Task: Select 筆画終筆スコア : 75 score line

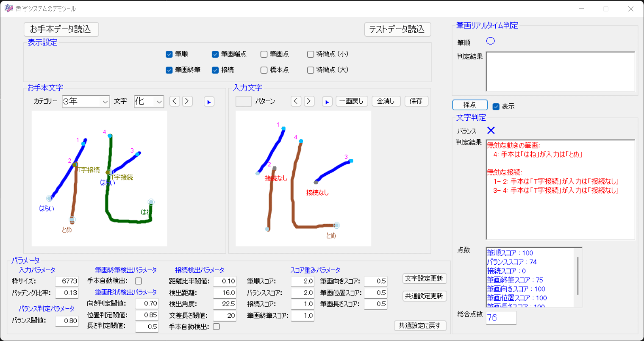Action: point(515,280)
